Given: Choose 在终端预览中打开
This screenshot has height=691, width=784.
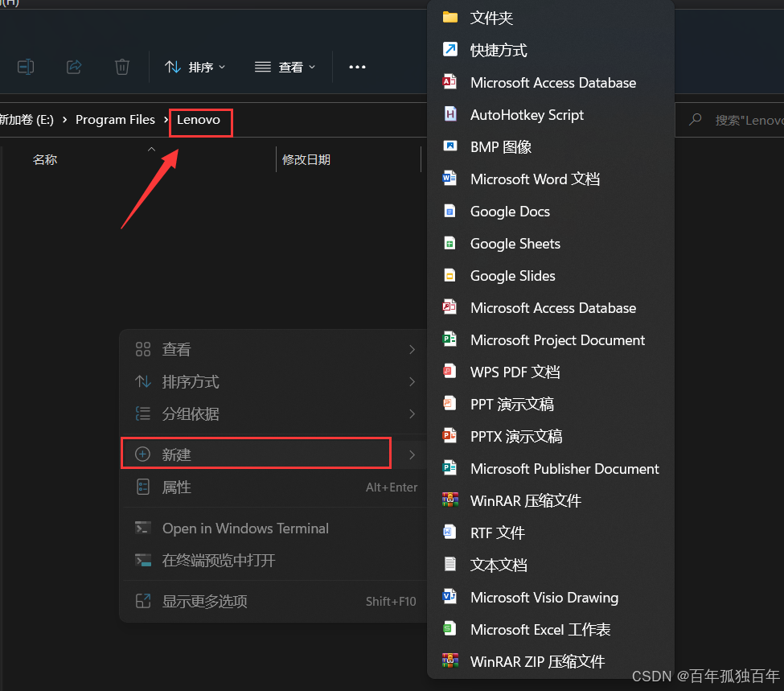Looking at the screenshot, I should 274,561.
